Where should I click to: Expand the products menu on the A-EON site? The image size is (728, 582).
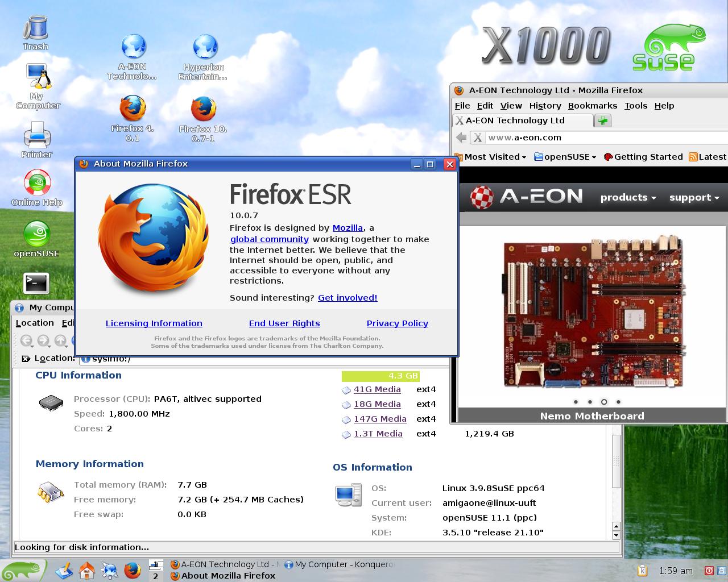click(628, 197)
